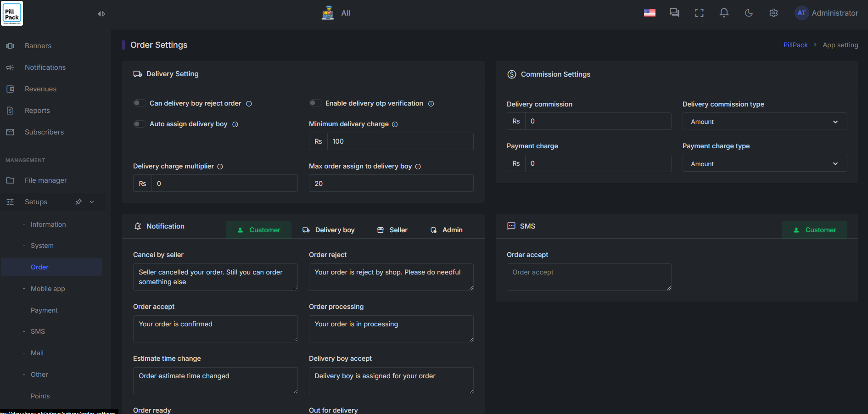Enable Can delivery boy reject order
The height and width of the screenshot is (414, 868).
coord(140,103)
